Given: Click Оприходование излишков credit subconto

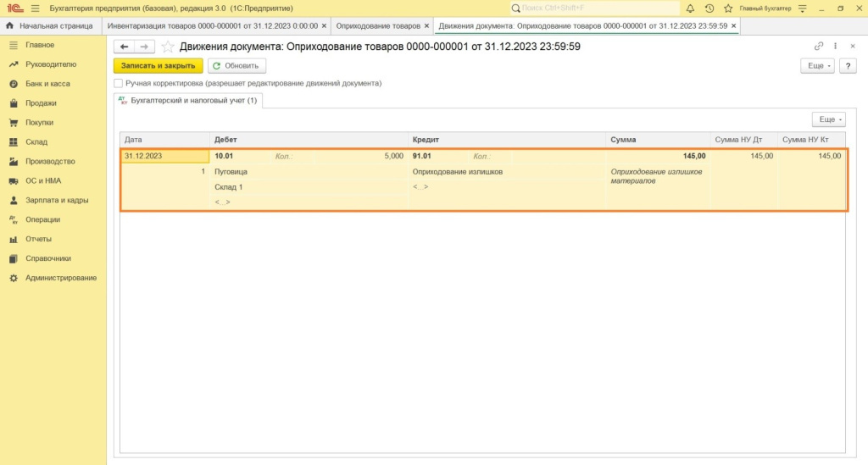Looking at the screenshot, I should tap(507, 172).
